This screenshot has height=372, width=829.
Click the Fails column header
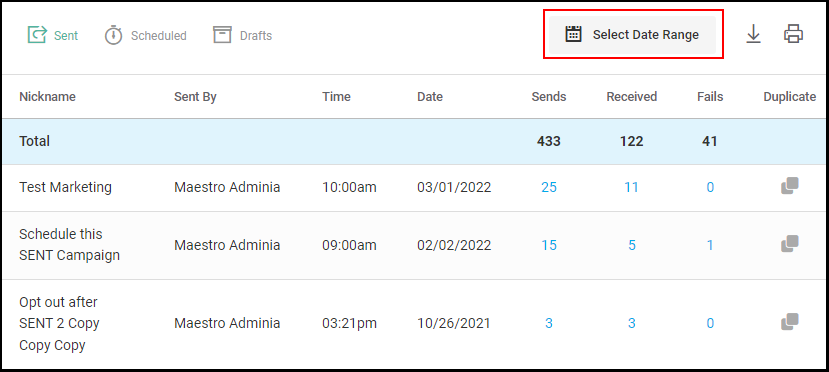tap(710, 97)
